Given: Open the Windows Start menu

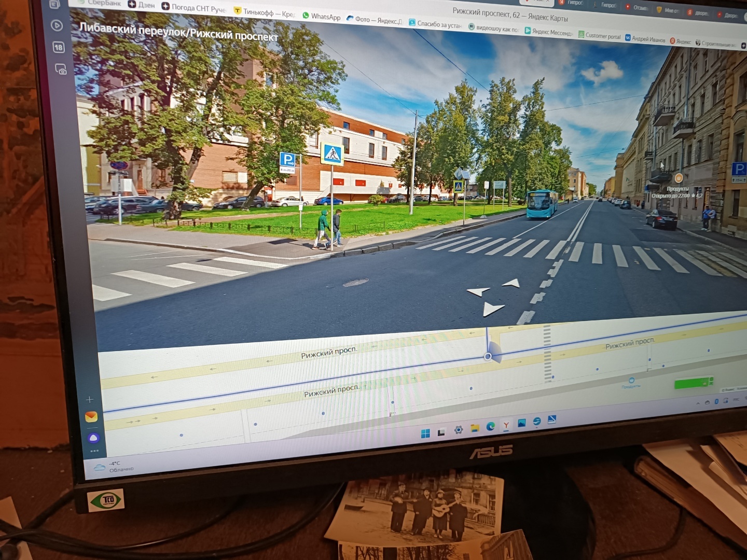Looking at the screenshot, I should click(426, 431).
